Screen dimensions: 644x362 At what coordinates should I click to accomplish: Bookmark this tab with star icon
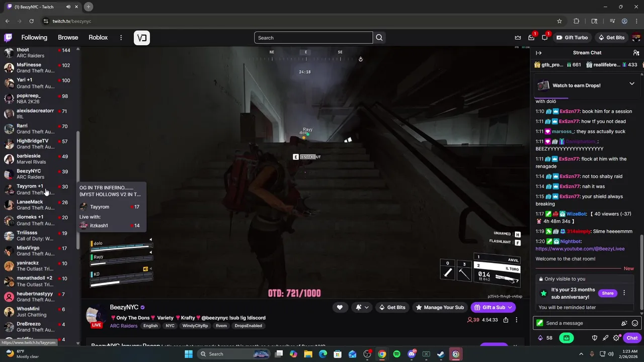tap(559, 21)
